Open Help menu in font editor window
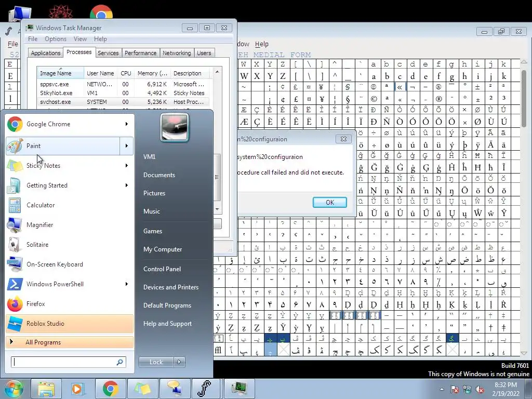532x399 pixels. tap(262, 44)
